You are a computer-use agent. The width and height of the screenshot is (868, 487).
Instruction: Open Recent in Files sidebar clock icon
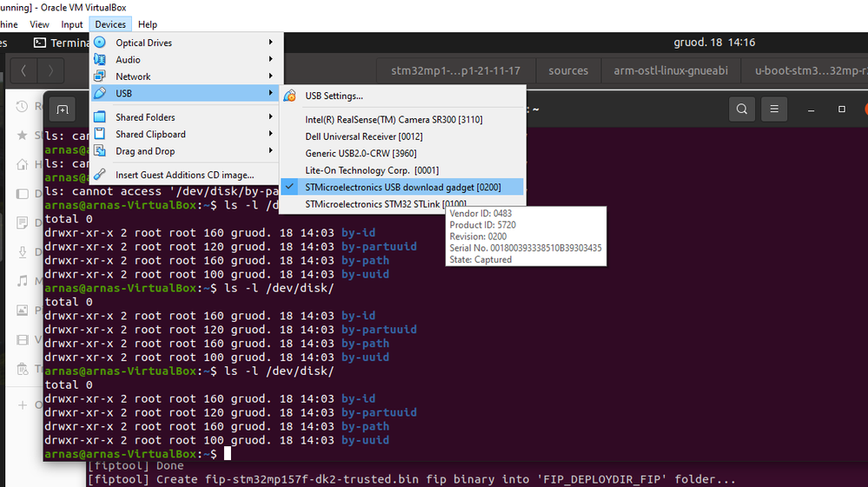click(x=22, y=106)
